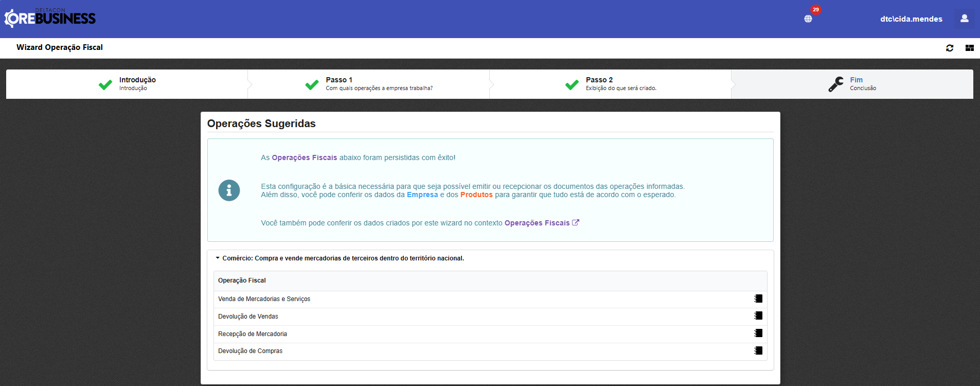
Task: Click the CoreBusiness logo
Action: pos(50,19)
